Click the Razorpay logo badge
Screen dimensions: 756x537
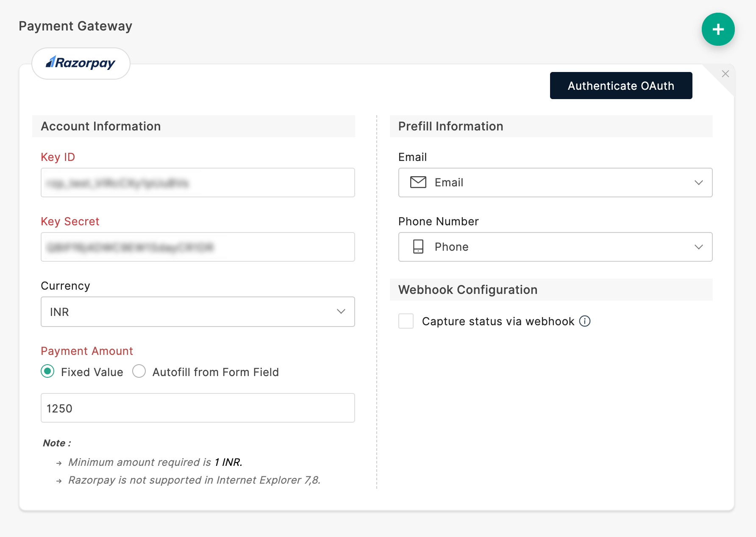(81, 63)
